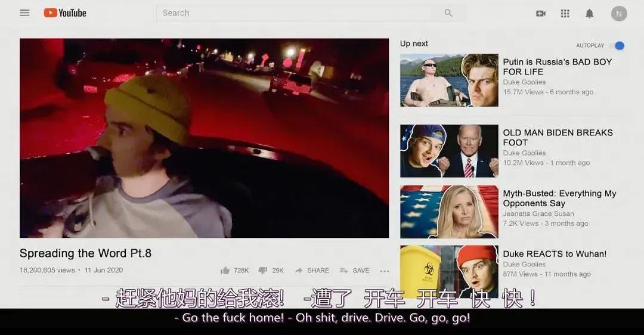Open the more actions ellipsis menu
This screenshot has height=335, width=644.
click(384, 271)
